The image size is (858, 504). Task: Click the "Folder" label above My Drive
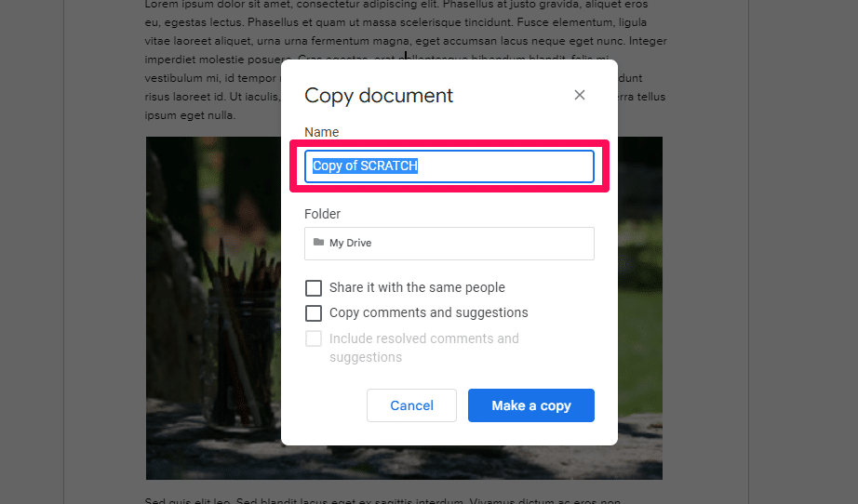323,214
